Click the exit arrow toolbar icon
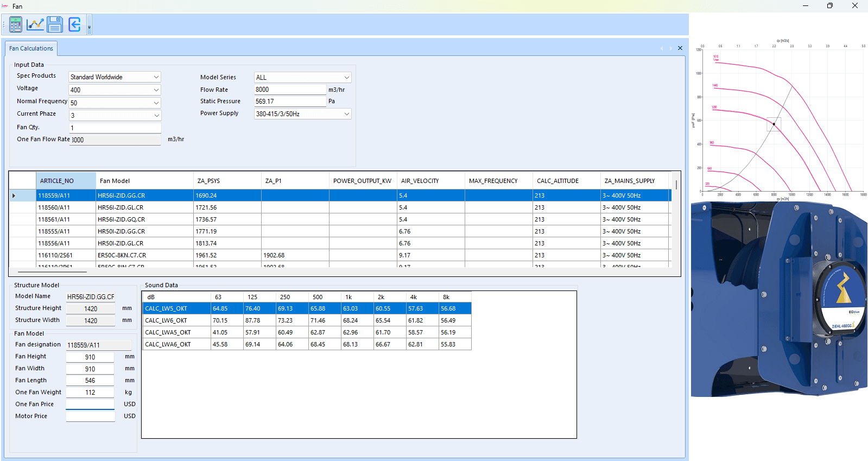 point(74,24)
